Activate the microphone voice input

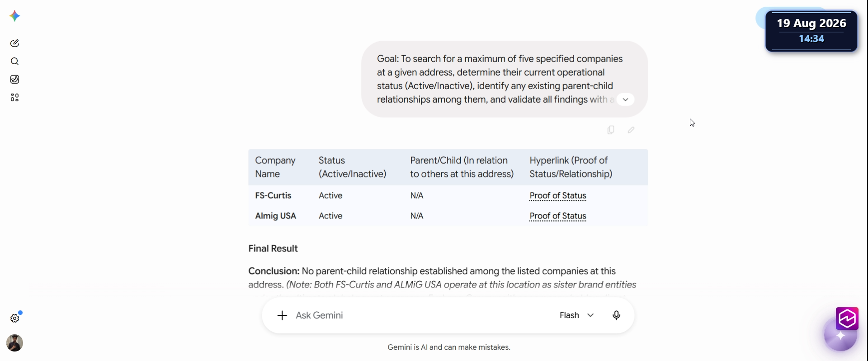[x=616, y=315]
